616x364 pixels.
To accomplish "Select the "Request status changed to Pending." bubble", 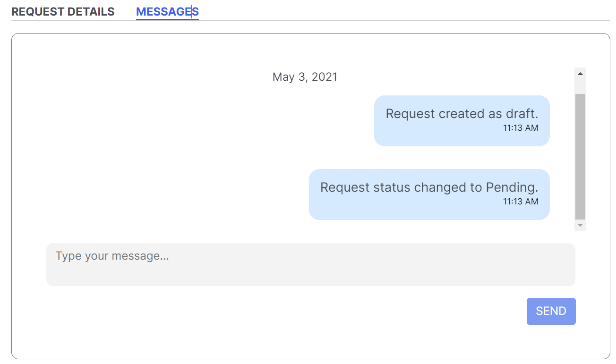I will pyautogui.click(x=429, y=194).
